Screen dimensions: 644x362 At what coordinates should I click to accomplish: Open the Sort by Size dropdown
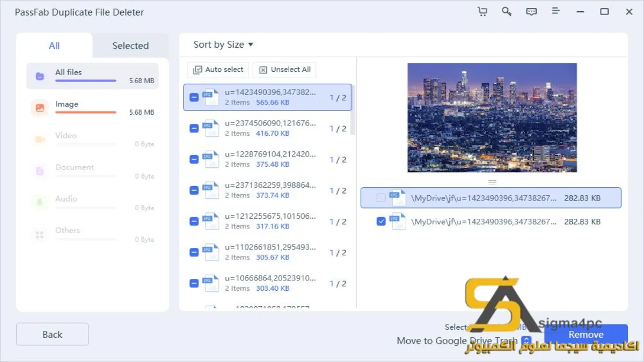click(223, 45)
